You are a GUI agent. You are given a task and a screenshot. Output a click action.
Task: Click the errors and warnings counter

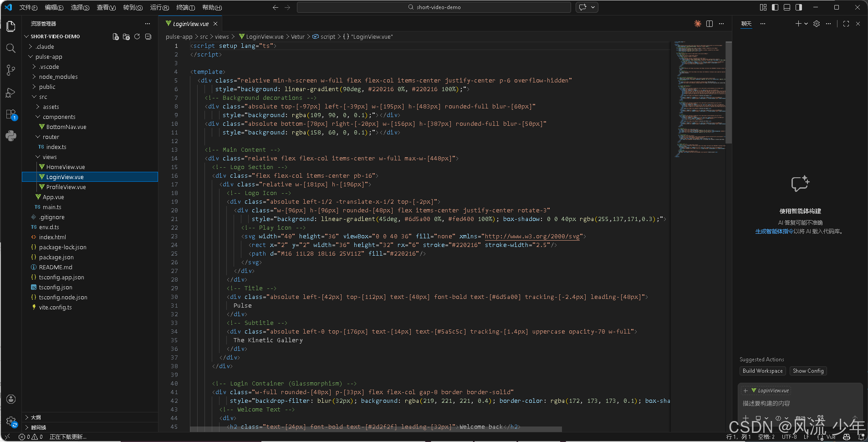[31, 437]
